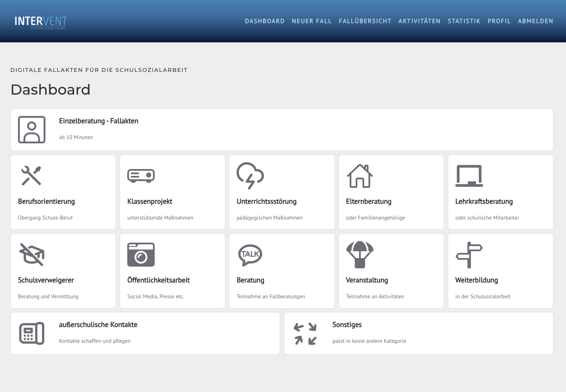This screenshot has width=566, height=392.
Task: Open the camera icon for Öffentlichkeitsarbeit
Action: [x=141, y=254]
